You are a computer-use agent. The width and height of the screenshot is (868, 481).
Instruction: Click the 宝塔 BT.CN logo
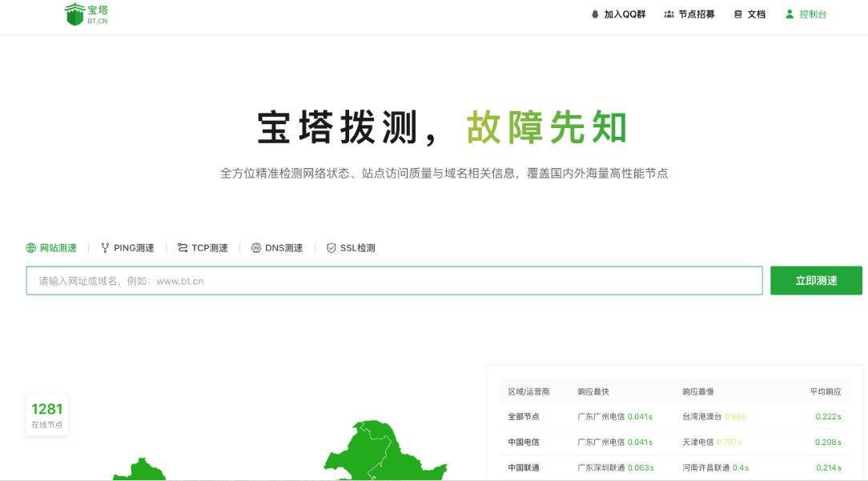[86, 14]
